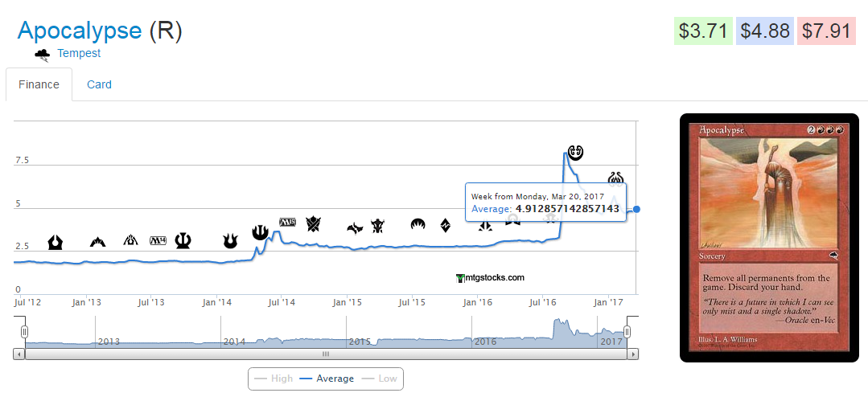Follow the Tempest set link

79,54
